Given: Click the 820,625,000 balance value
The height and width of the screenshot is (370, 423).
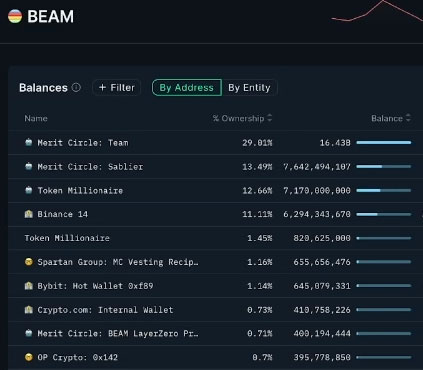Looking at the screenshot, I should pos(322,238).
